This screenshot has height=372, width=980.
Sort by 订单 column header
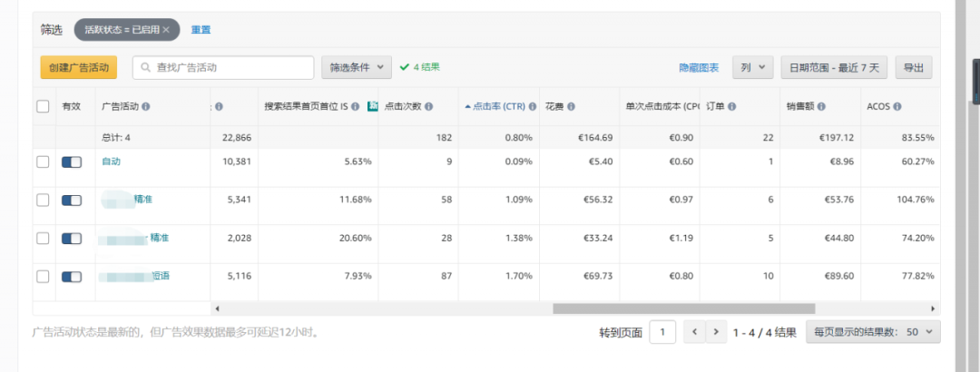tap(715, 107)
